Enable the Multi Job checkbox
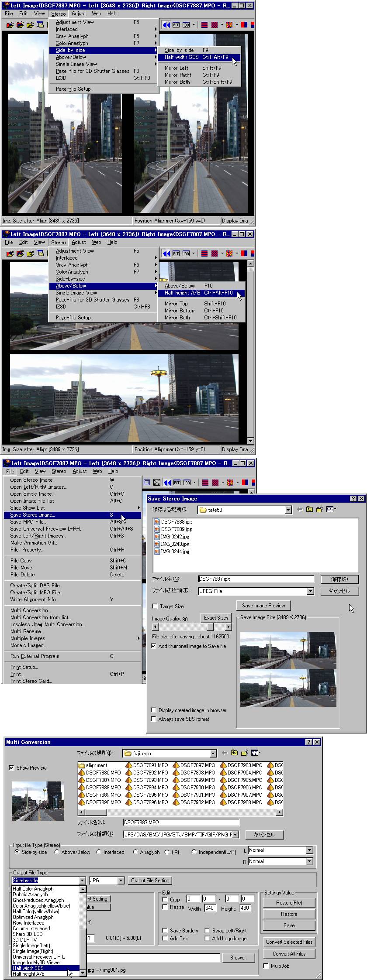This screenshot has height=980, width=367. point(266,966)
